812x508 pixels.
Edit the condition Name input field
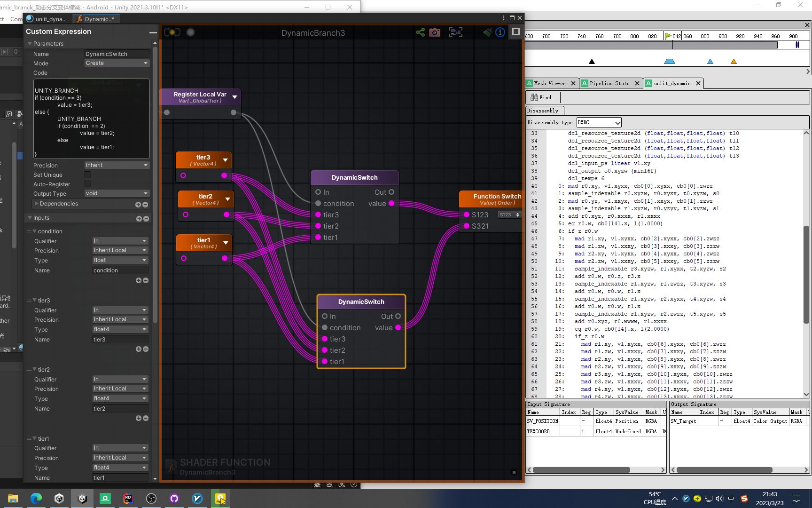pyautogui.click(x=120, y=270)
